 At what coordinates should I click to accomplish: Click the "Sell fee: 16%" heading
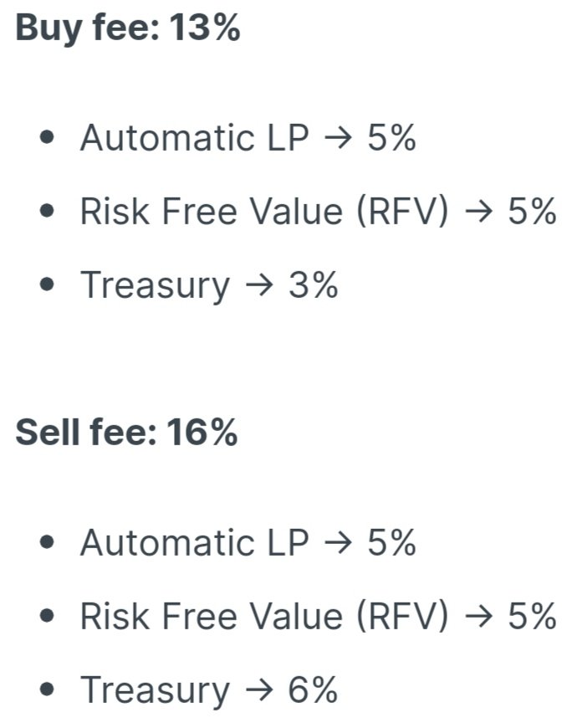tap(126, 433)
